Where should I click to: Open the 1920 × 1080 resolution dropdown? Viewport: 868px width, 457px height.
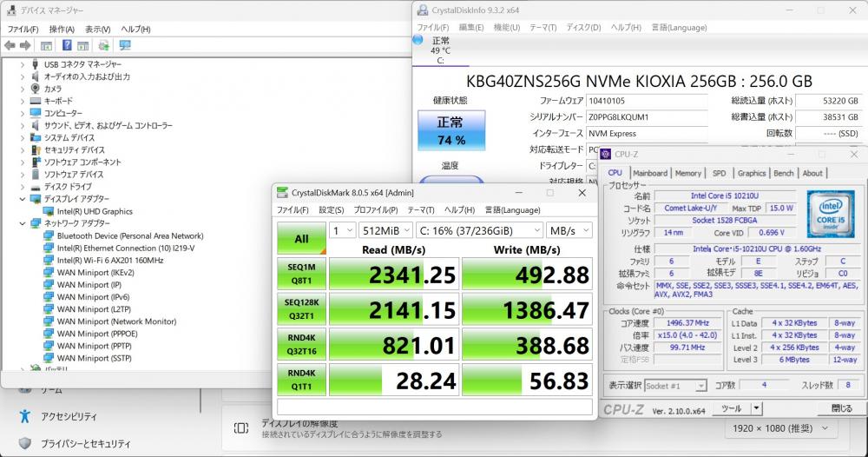(780, 428)
